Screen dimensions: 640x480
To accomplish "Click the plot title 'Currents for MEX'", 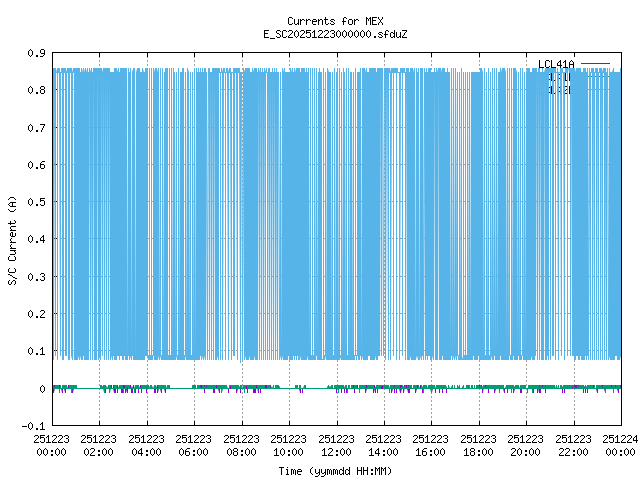I will click(x=335, y=21).
